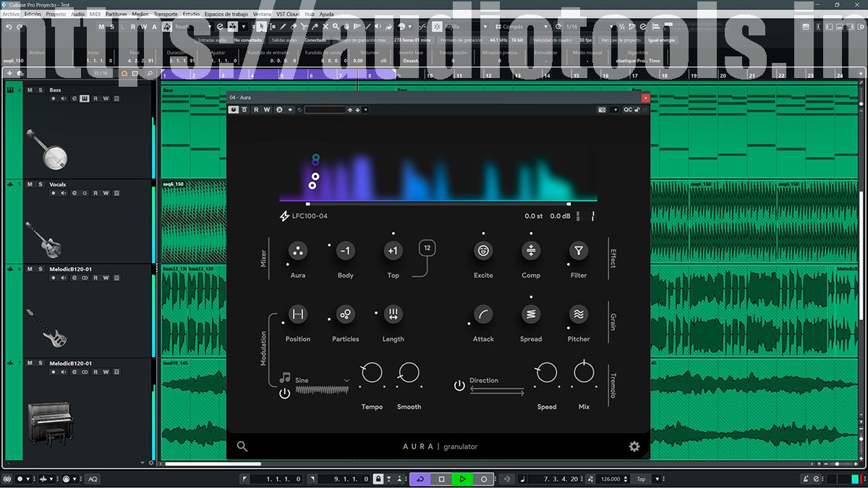The width and height of the screenshot is (868, 488).
Task: Click the Undo arrow in Cubase toolbar
Action: coord(9,27)
